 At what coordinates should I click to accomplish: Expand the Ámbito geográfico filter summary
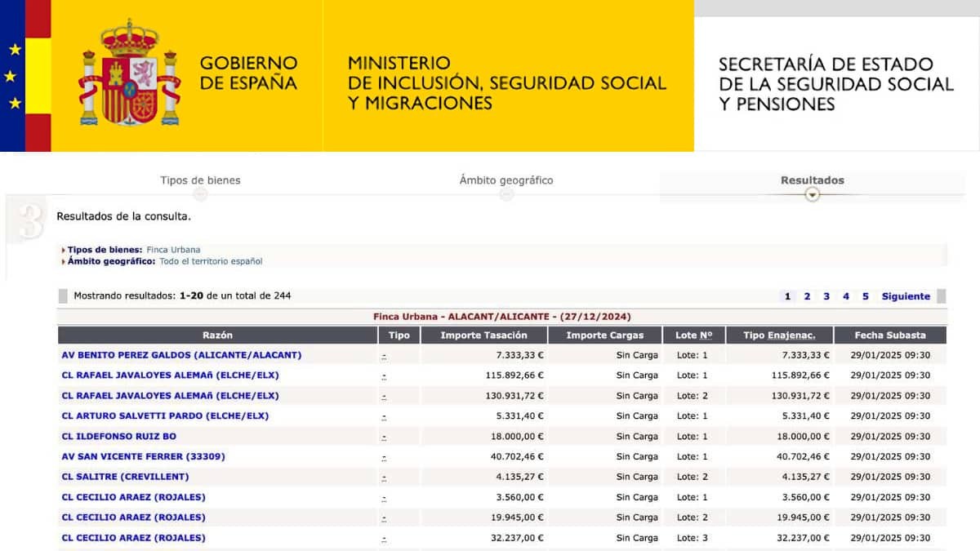tap(112, 261)
